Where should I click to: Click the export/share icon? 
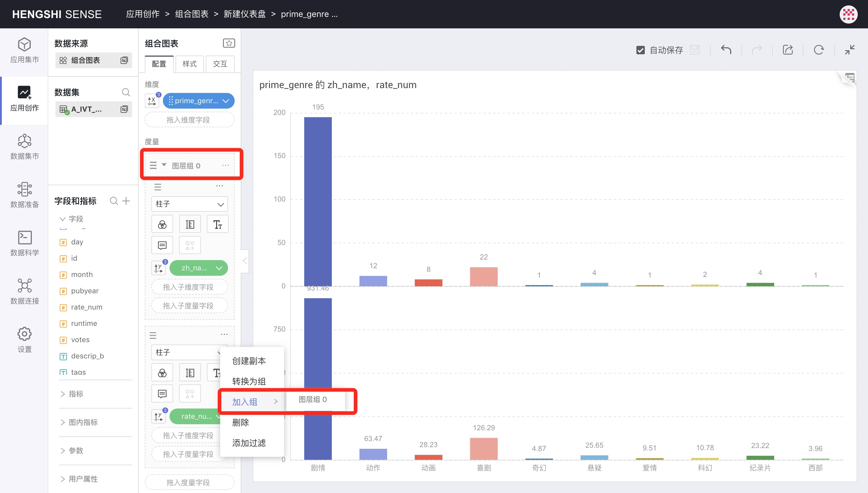click(788, 50)
